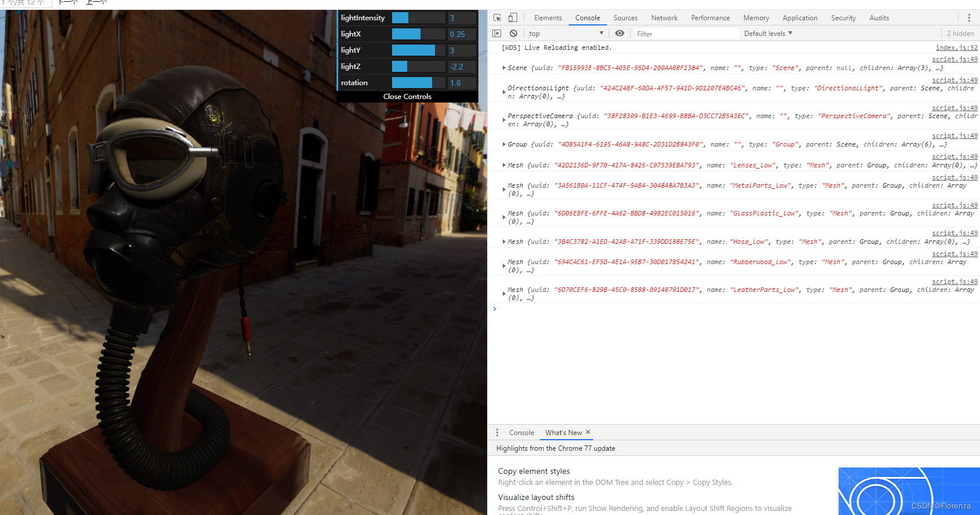Image resolution: width=980 pixels, height=515 pixels.
Task: Show the console sidebar icon
Action: (x=497, y=34)
